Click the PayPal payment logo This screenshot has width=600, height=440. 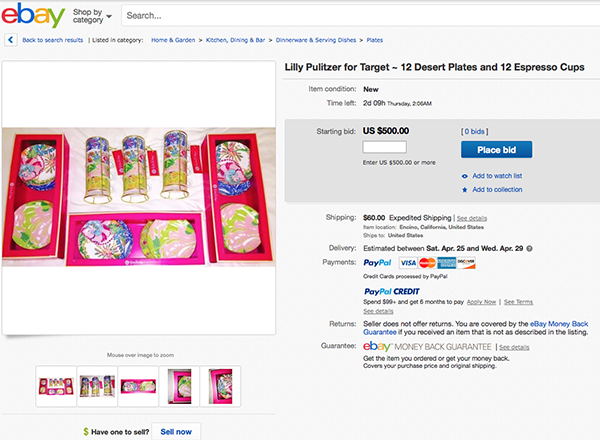click(x=380, y=263)
